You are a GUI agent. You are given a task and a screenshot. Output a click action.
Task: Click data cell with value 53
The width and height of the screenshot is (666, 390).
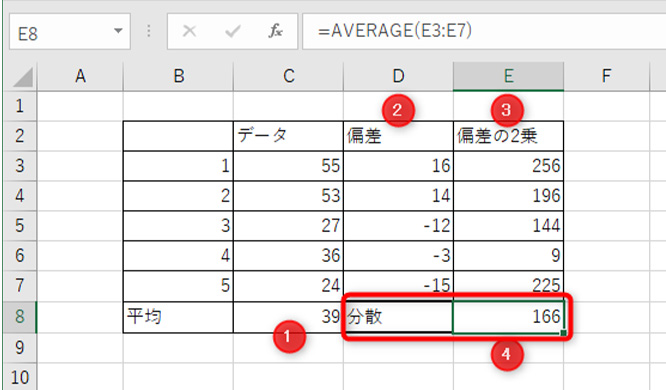coord(288,196)
